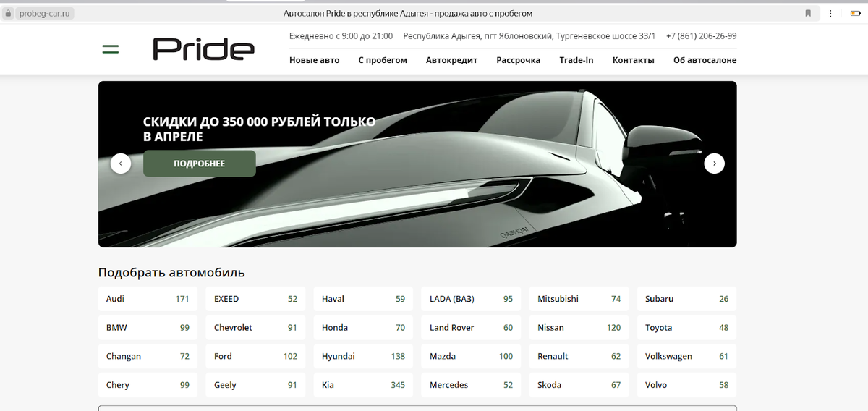This screenshot has width=868, height=411.
Task: Select the Nissan brand tile
Action: point(579,328)
